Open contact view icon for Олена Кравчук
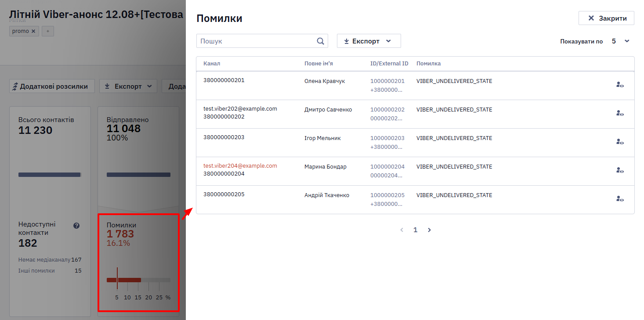This screenshot has width=644, height=320. pyautogui.click(x=620, y=85)
